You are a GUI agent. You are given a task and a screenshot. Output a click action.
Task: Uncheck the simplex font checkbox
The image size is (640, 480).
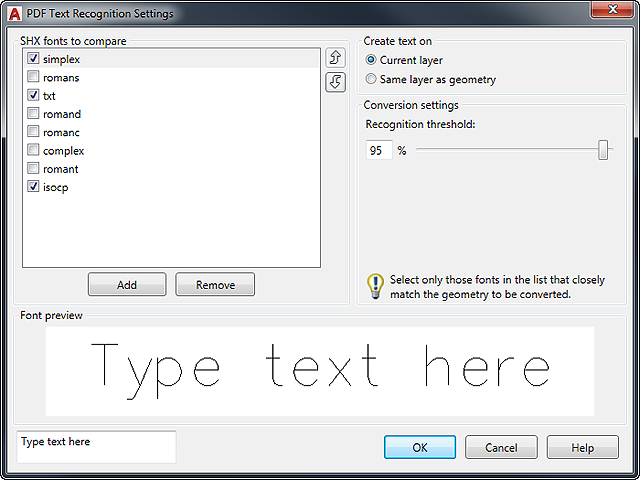33,58
